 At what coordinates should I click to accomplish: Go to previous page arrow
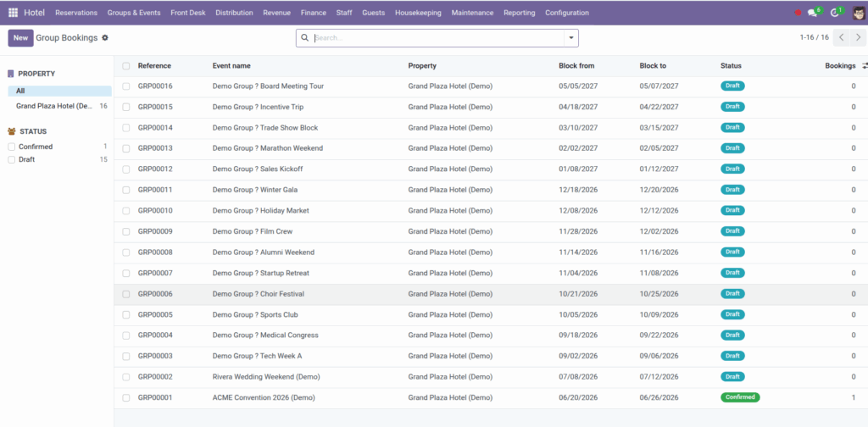841,37
